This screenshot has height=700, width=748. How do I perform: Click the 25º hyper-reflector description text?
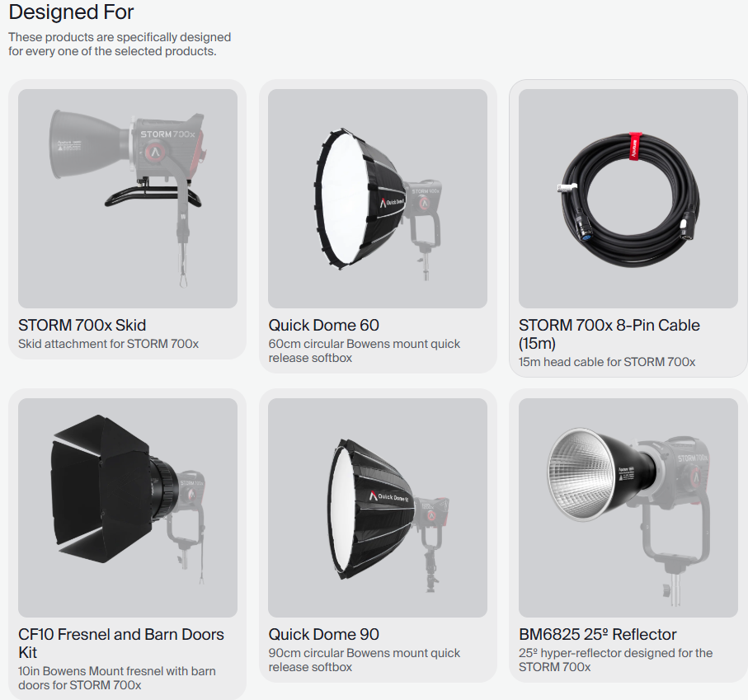[x=615, y=660]
